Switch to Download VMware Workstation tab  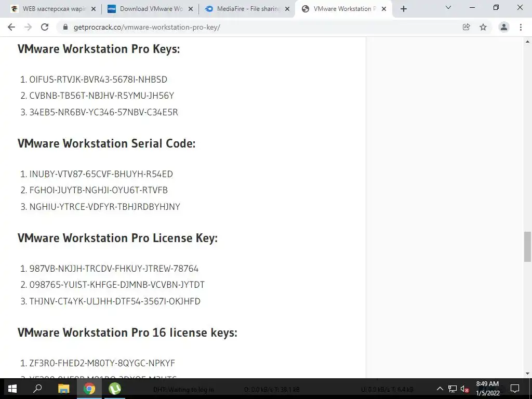(150, 9)
